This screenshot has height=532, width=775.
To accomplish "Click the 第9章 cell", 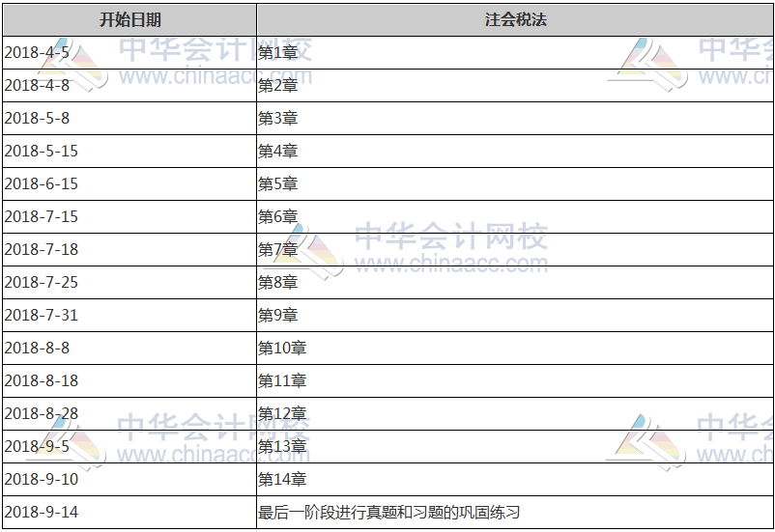I will coord(515,315).
